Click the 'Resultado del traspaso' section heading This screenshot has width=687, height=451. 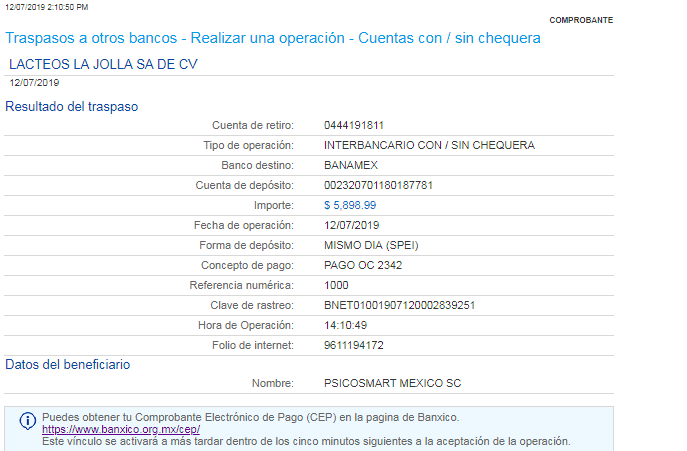71,107
